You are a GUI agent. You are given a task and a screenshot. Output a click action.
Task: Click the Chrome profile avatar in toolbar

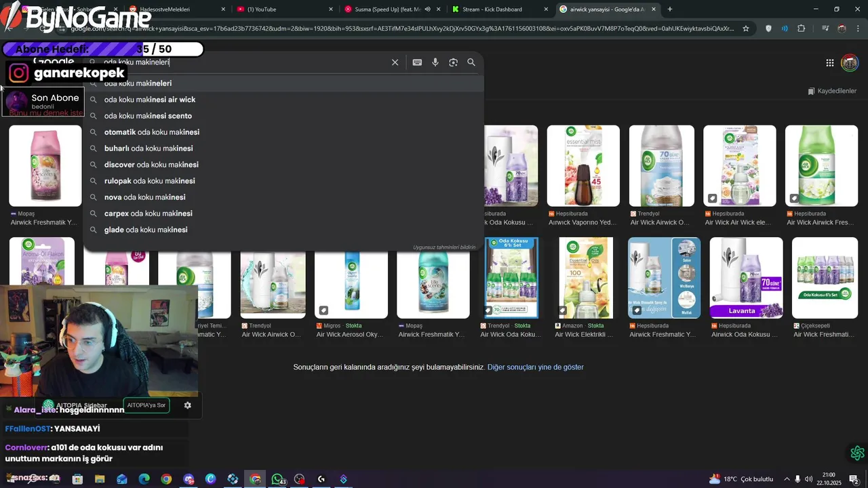point(842,28)
